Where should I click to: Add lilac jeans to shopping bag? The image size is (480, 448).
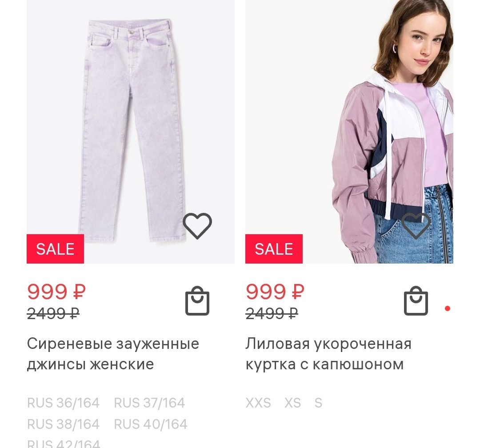coord(197,301)
